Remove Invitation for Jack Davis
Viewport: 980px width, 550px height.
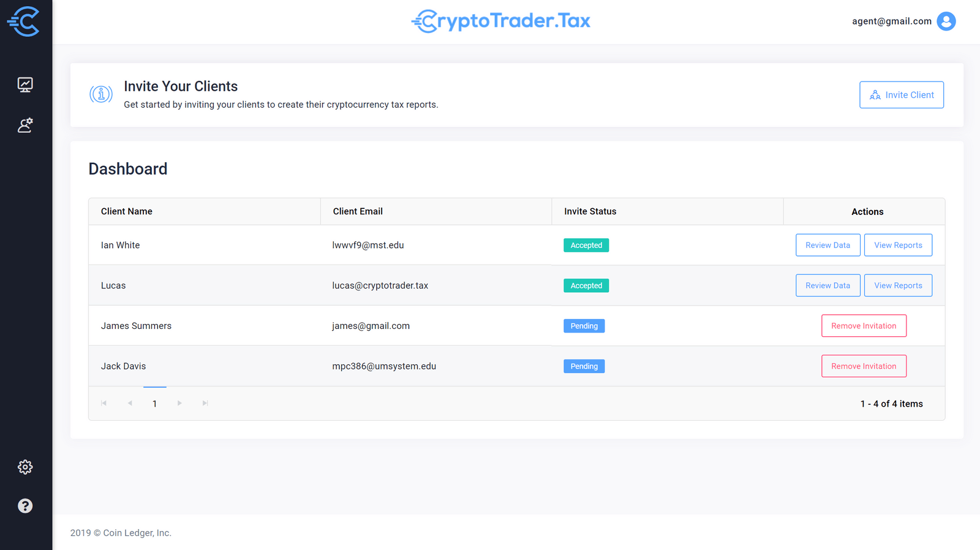[x=864, y=366]
